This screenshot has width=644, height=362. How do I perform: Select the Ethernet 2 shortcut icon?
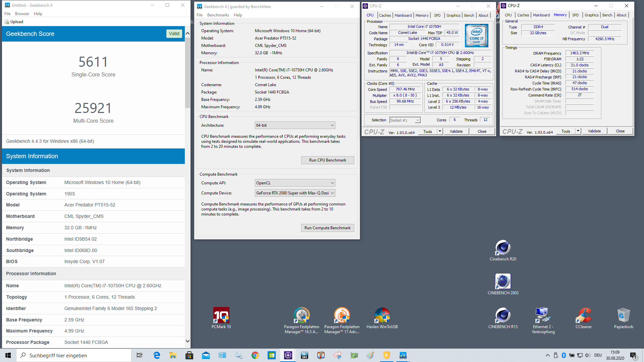click(x=543, y=320)
